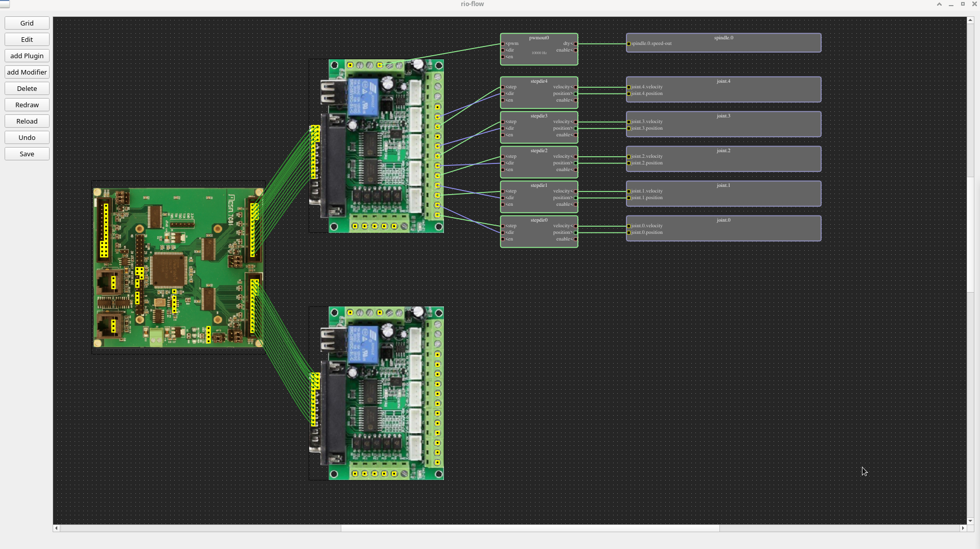
Task: Redraw the flow canvas
Action: pos(27,105)
